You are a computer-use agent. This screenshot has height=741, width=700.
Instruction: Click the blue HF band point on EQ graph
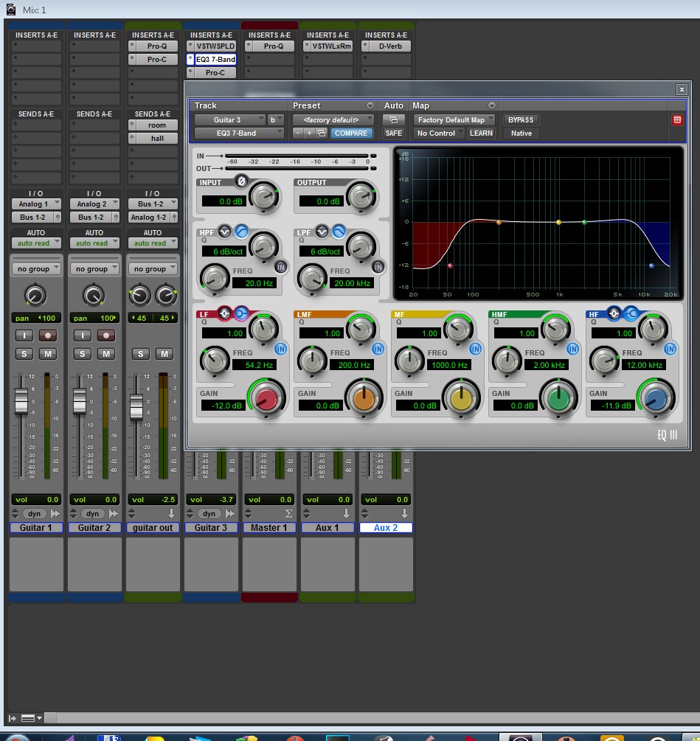pyautogui.click(x=651, y=265)
